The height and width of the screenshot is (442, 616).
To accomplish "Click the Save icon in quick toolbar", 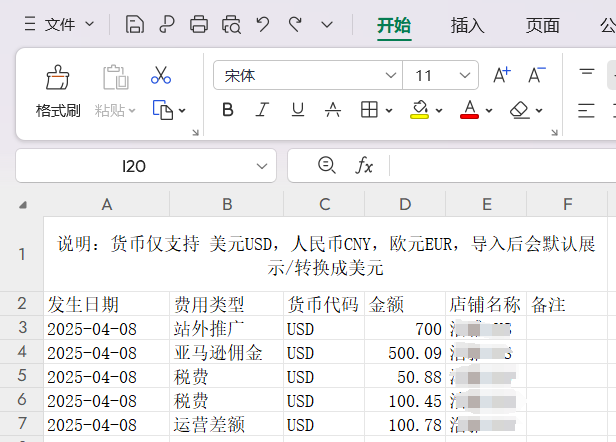I will click(x=135, y=24).
